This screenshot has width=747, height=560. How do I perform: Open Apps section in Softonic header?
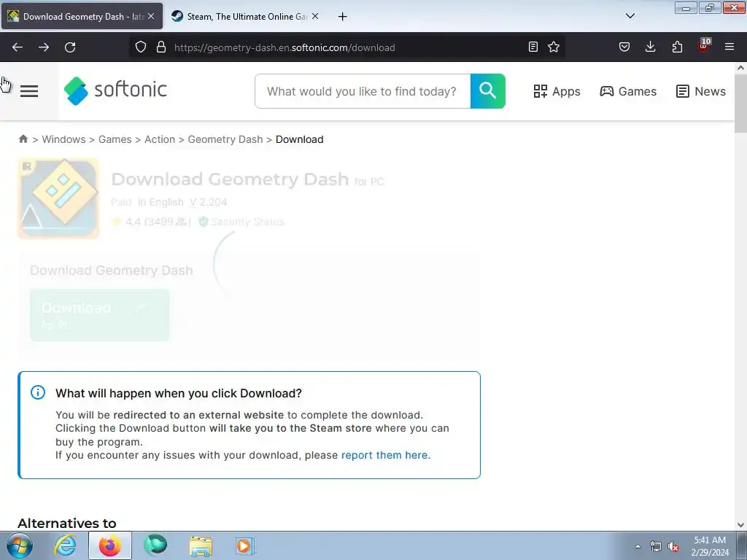pyautogui.click(x=557, y=91)
